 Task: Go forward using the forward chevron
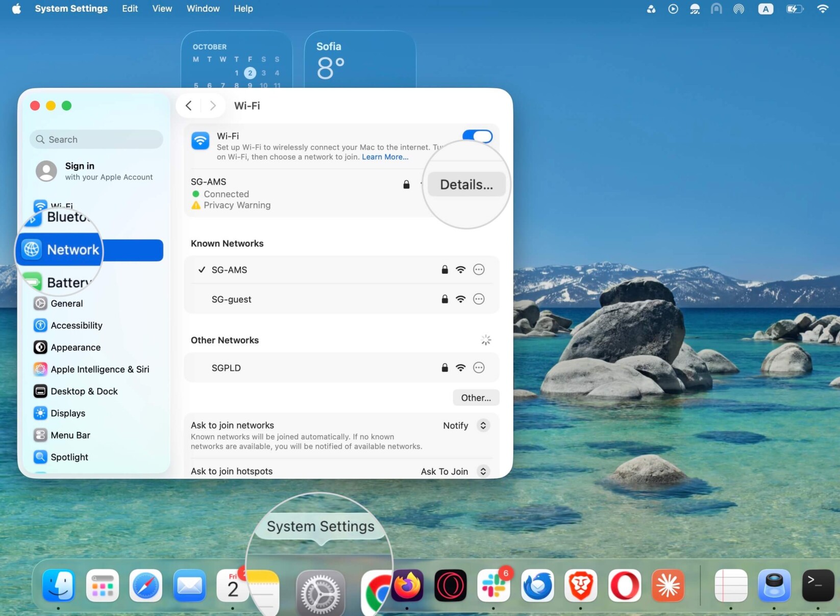213,106
